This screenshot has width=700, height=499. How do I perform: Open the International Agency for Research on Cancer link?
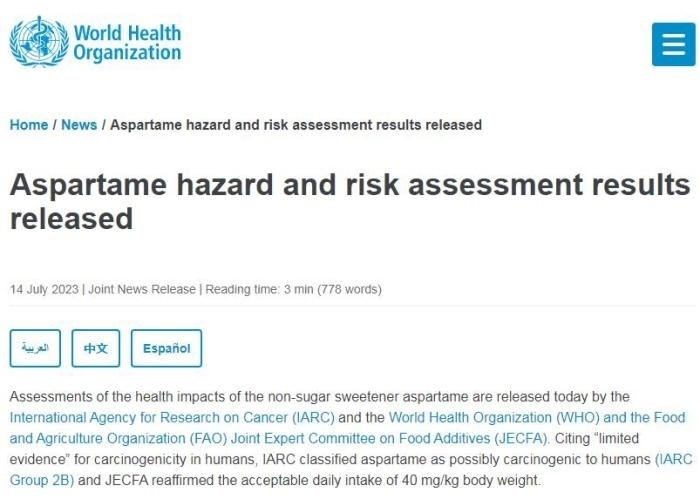click(x=177, y=417)
